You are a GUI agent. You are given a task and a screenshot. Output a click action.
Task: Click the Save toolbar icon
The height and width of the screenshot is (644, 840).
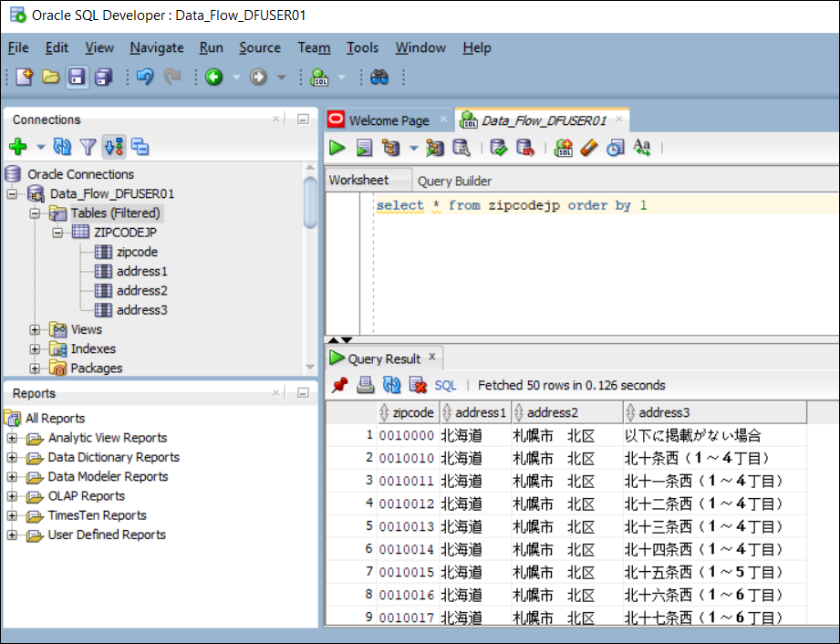click(x=78, y=78)
